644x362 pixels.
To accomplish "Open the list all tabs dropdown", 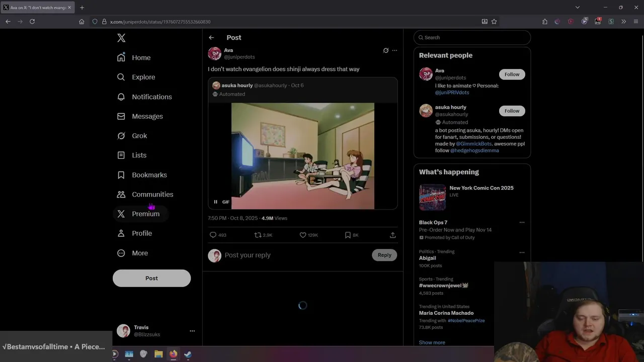I will tap(578, 8).
